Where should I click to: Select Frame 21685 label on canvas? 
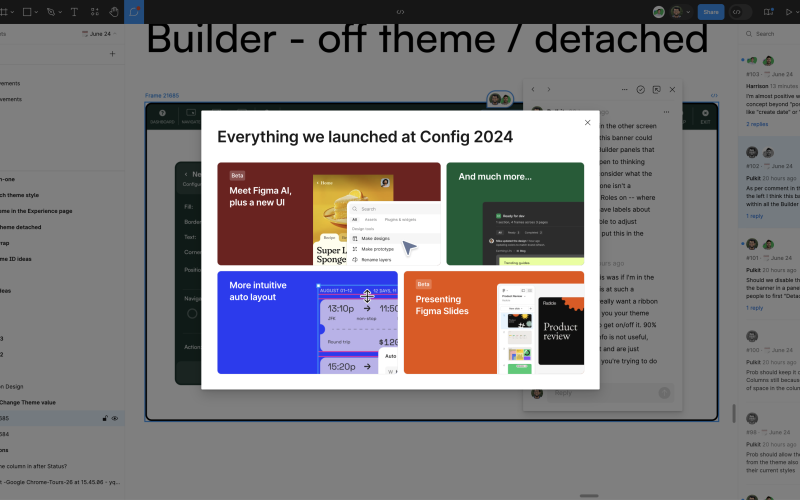click(162, 95)
